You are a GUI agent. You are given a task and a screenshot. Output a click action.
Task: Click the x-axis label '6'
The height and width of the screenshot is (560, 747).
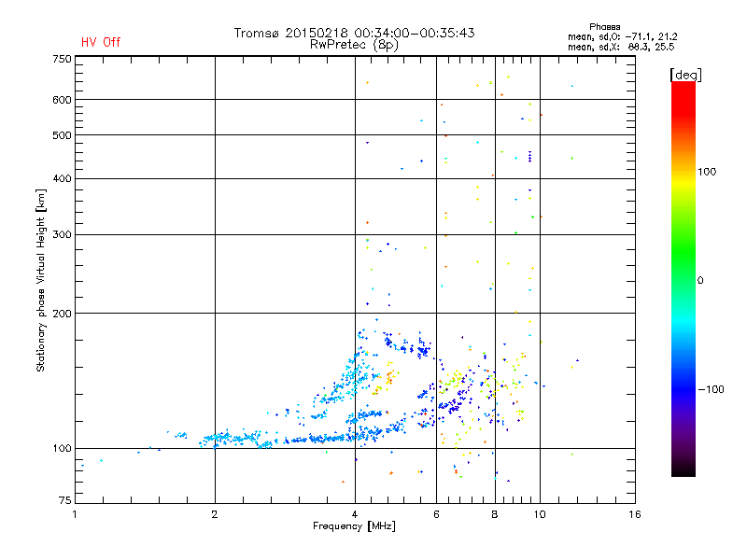click(x=436, y=514)
